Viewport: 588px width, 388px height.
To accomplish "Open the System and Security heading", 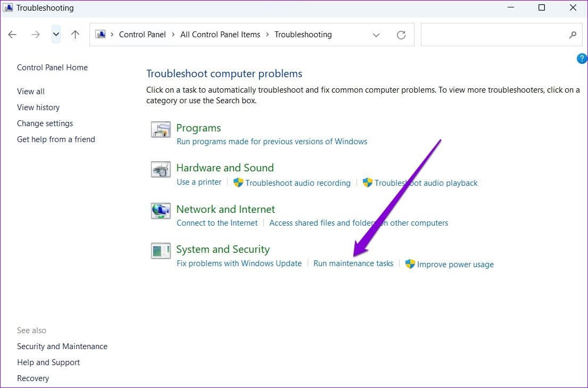I will tap(223, 250).
